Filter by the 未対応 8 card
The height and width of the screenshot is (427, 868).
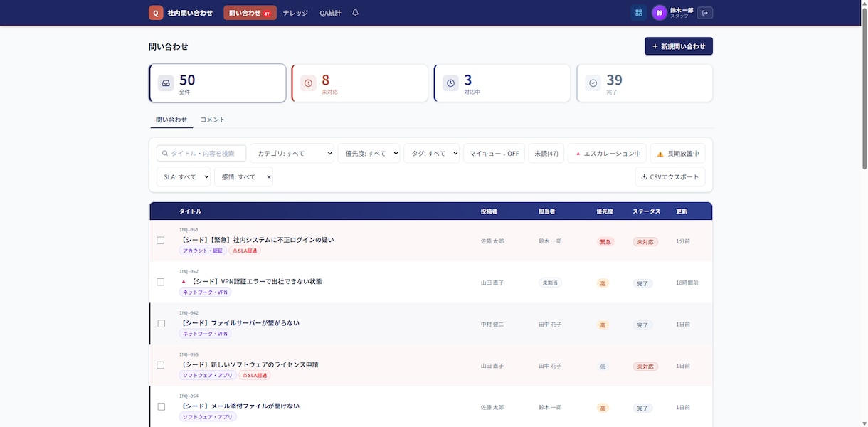point(360,83)
